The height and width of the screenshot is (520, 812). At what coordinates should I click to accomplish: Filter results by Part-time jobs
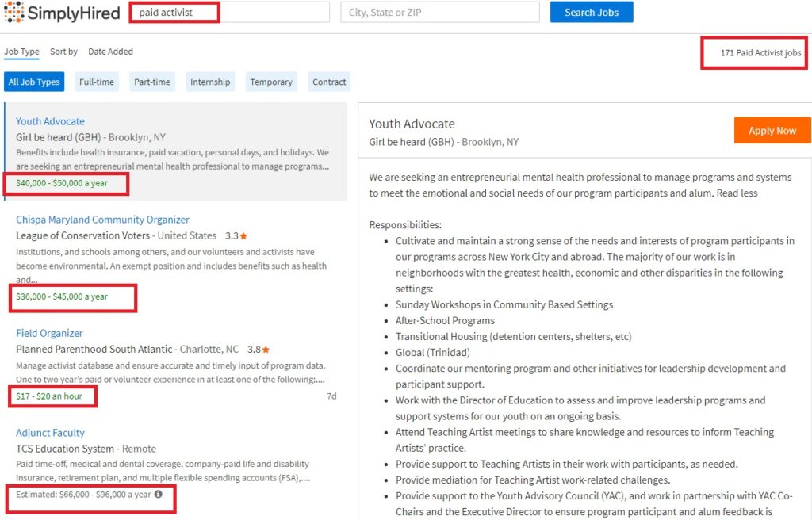152,82
